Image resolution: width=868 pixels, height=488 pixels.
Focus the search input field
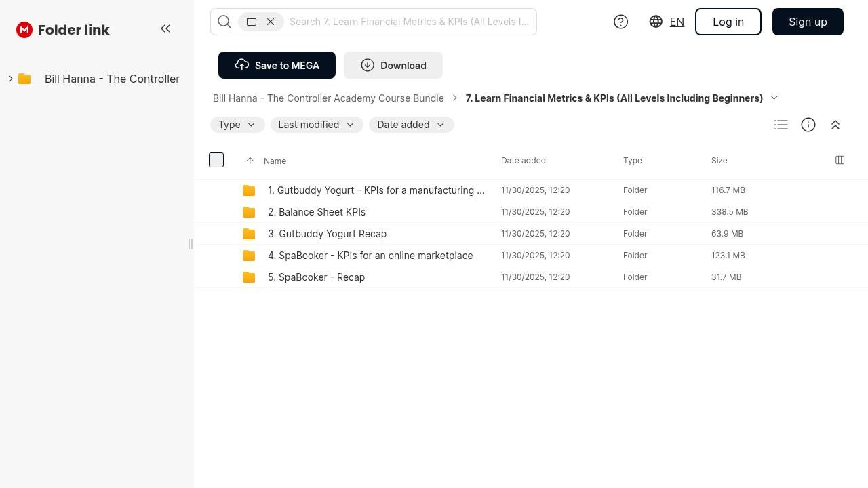pyautogui.click(x=409, y=22)
